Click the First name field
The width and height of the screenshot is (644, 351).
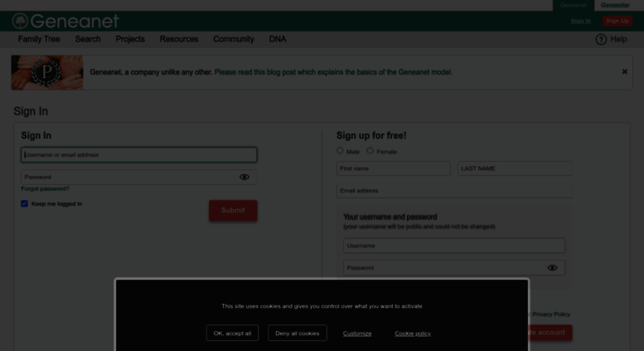(x=394, y=168)
